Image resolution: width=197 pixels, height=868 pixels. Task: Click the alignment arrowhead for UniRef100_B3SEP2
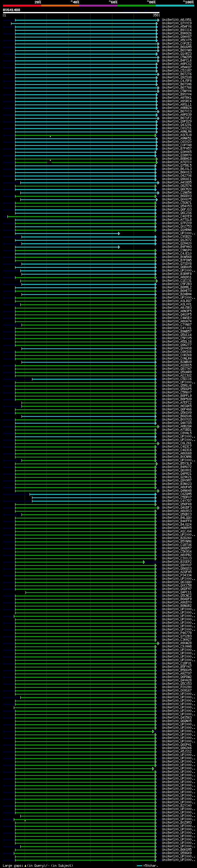coord(144,562)
